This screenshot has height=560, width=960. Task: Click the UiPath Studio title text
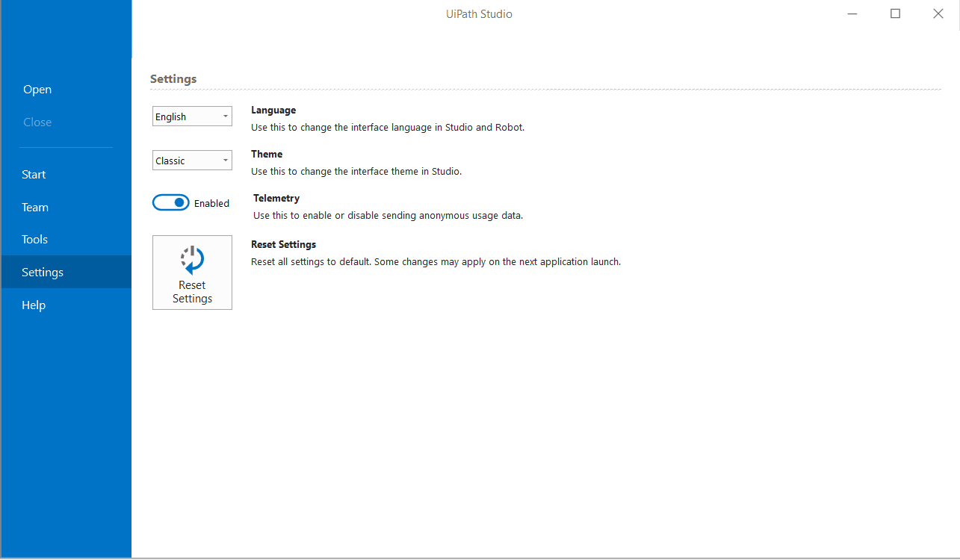[480, 14]
